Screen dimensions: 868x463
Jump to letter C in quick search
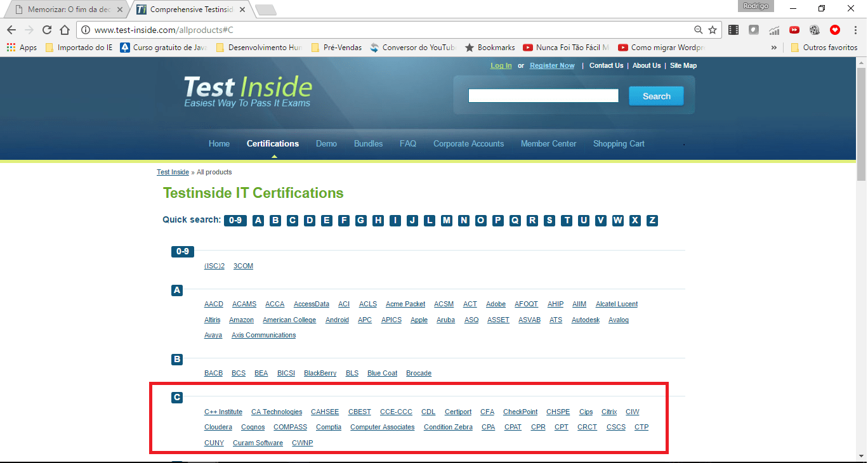293,220
